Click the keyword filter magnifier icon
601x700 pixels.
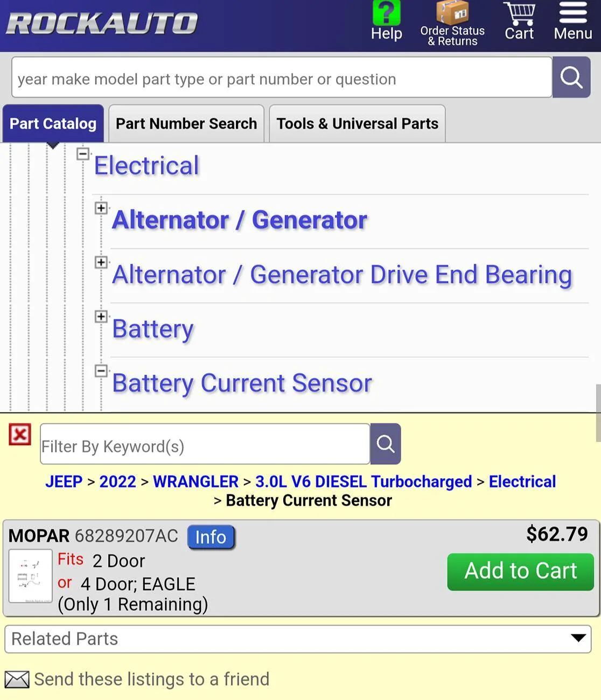[386, 444]
